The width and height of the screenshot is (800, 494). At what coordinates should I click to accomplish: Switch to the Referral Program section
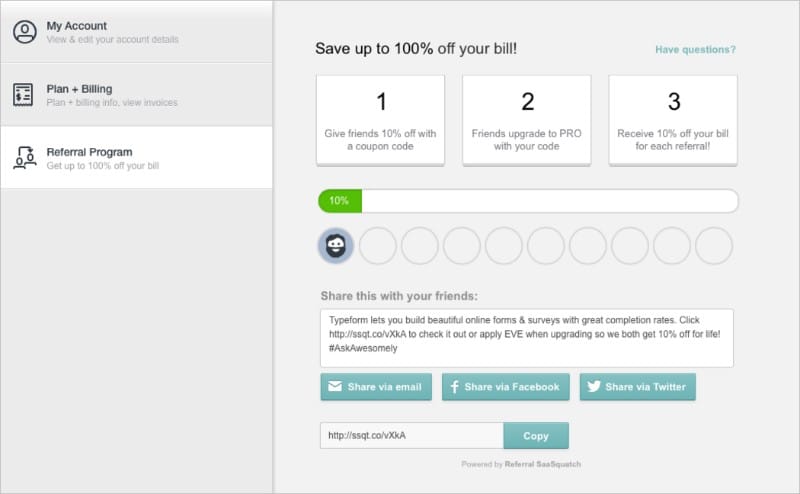click(x=136, y=158)
